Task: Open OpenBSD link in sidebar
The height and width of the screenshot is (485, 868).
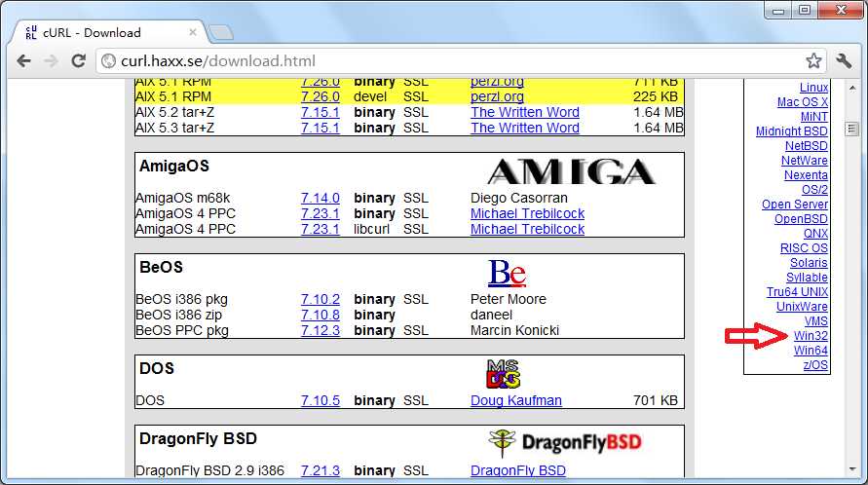Action: coord(801,219)
